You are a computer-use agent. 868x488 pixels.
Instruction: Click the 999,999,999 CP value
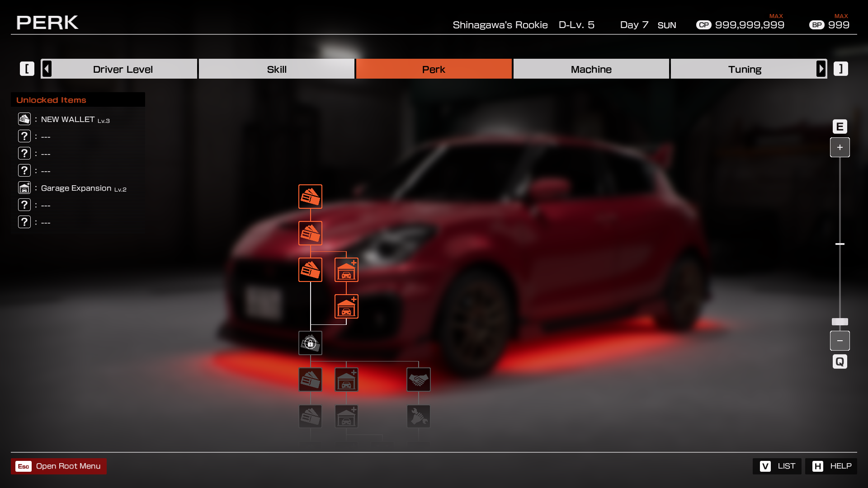pyautogui.click(x=750, y=25)
